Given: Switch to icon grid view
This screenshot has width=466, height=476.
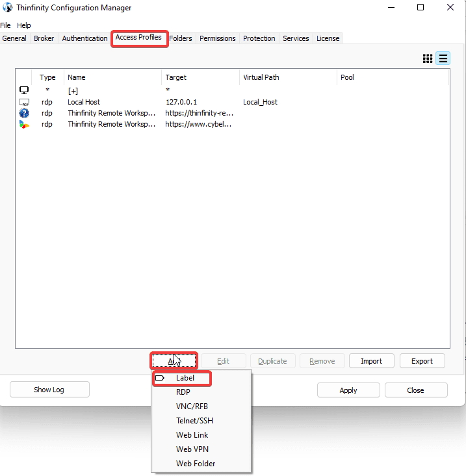Looking at the screenshot, I should [x=428, y=58].
